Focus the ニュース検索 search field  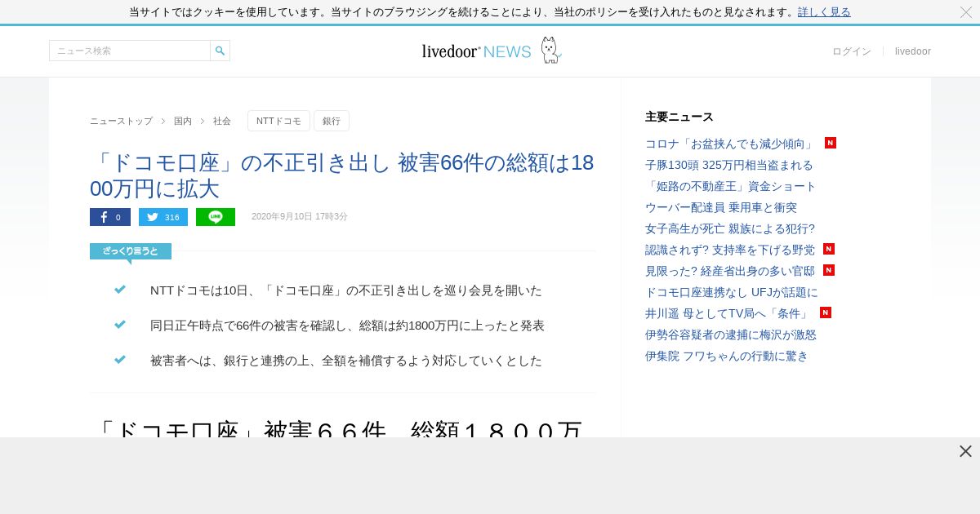(130, 51)
